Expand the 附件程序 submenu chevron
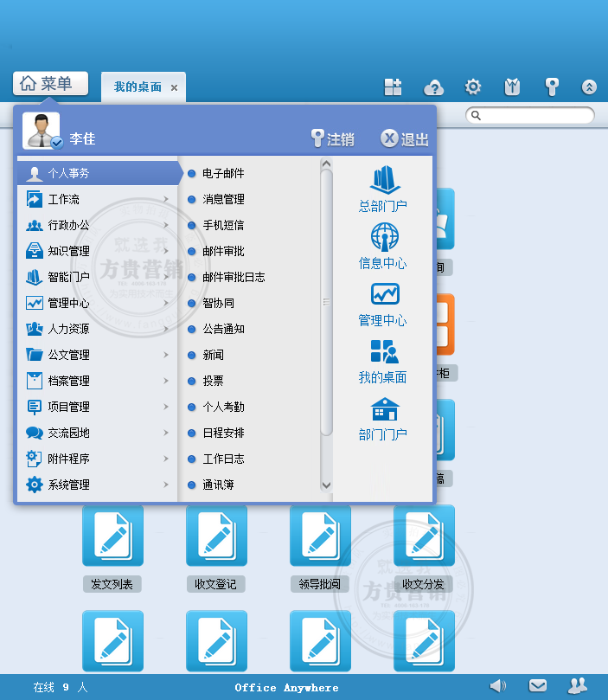The height and width of the screenshot is (700, 608). (166, 459)
